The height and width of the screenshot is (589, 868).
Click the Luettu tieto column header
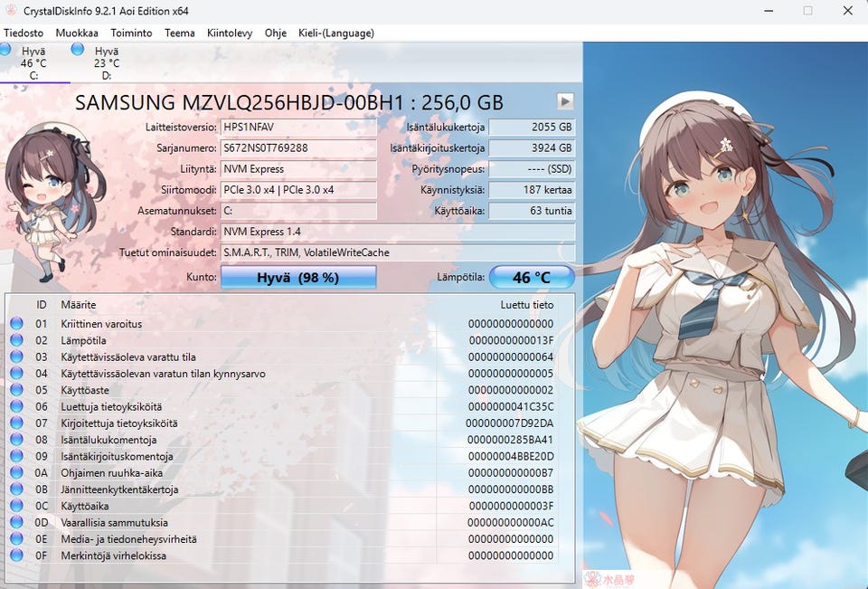click(526, 305)
